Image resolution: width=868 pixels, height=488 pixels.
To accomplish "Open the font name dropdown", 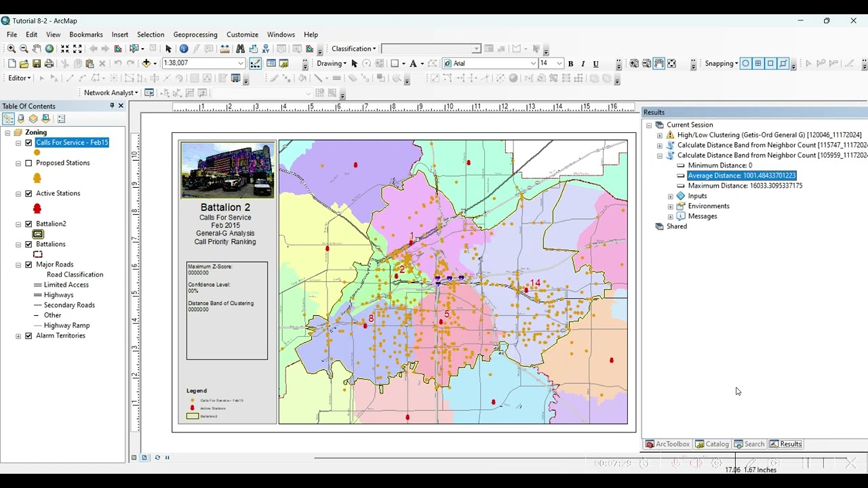I will point(534,64).
